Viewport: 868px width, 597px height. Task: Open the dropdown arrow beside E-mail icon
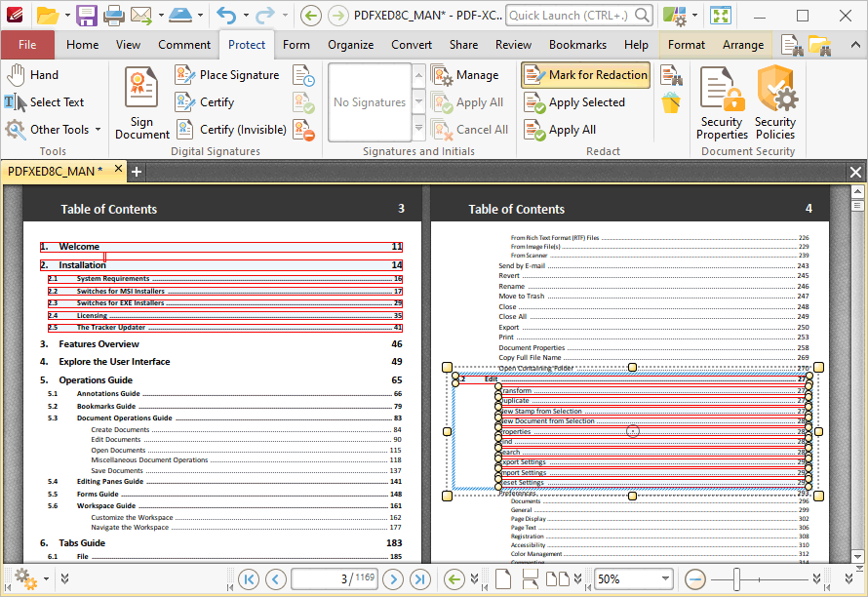tap(161, 16)
